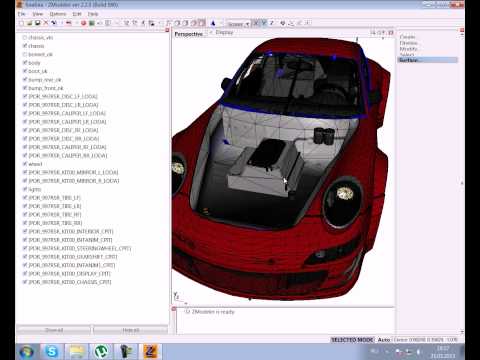Open the Perspective view dropdown
Viewport: 480px width, 360px height.
(189, 34)
